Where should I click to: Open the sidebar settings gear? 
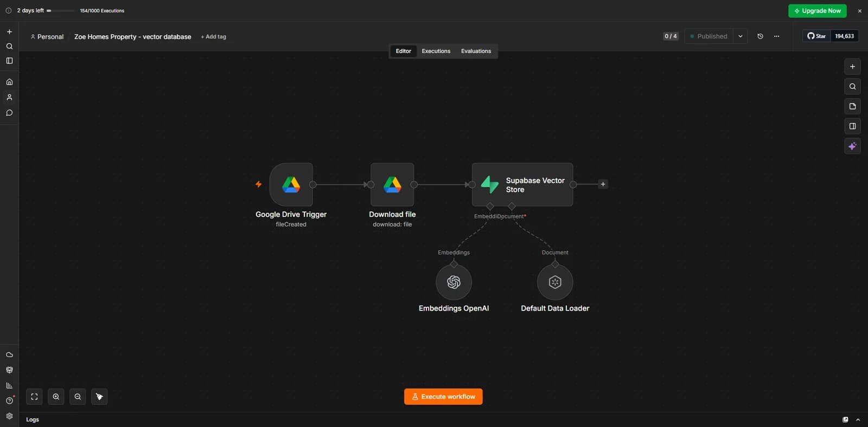(9, 416)
